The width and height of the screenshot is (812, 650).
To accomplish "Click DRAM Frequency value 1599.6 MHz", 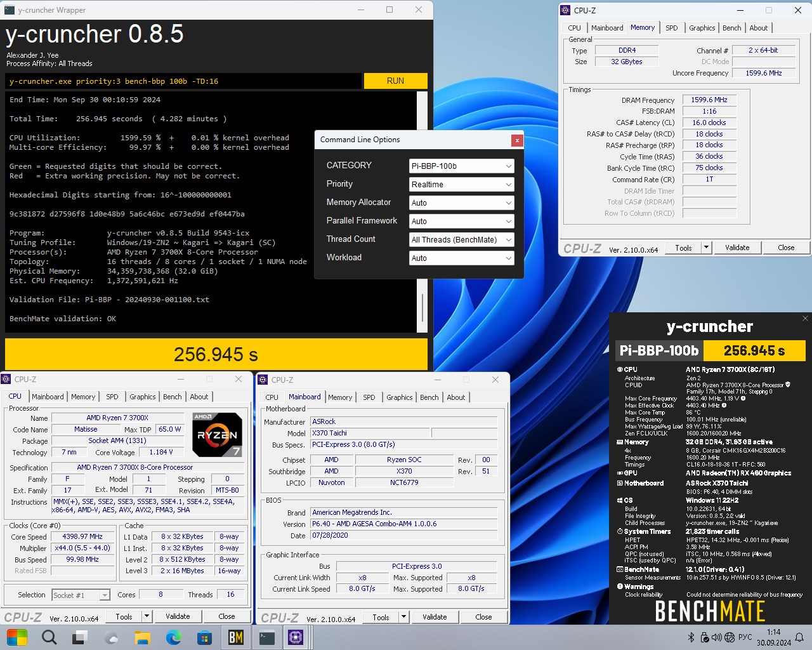I will (x=709, y=100).
